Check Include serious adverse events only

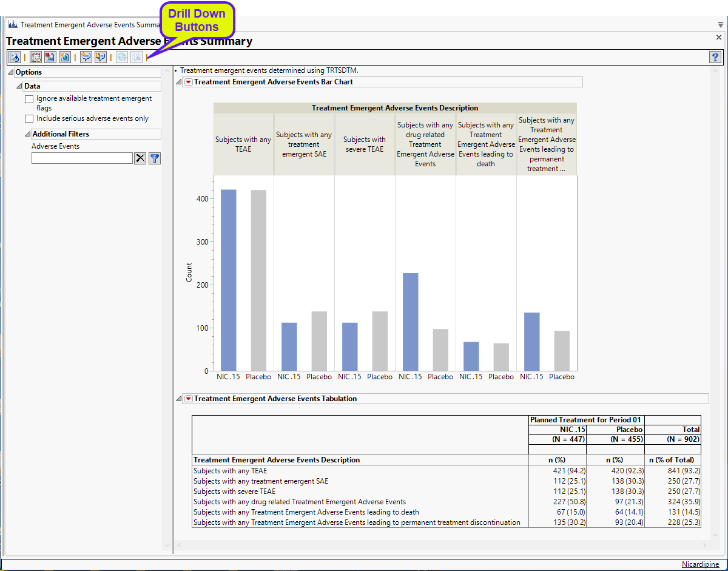(29, 119)
